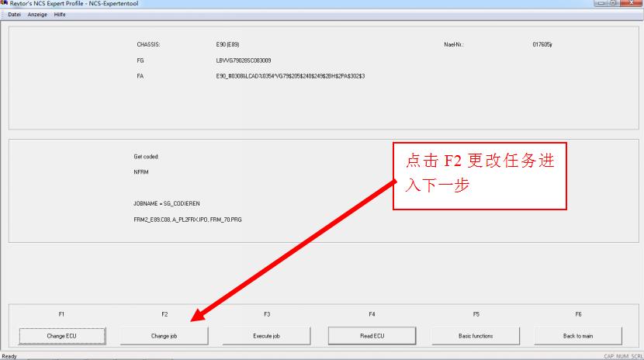The image size is (644, 360).
Task: Minimize the NCS-Expertentool window
Action: (601, 3)
